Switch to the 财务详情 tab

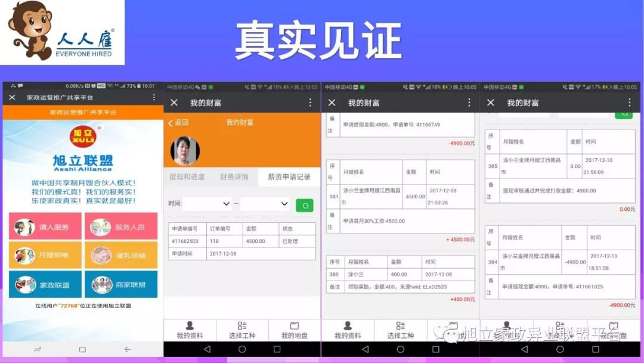click(x=234, y=177)
